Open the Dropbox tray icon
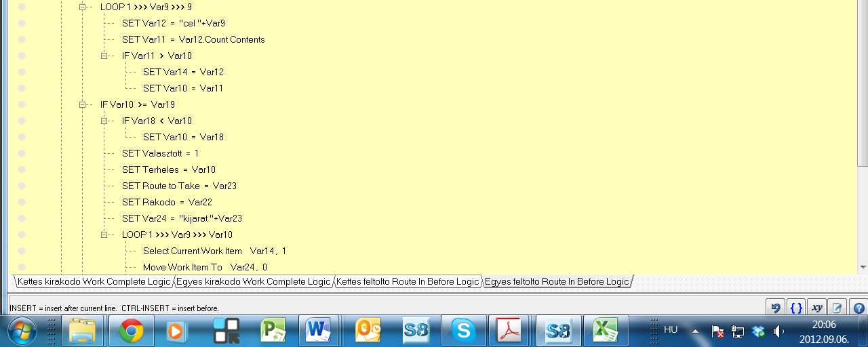Image resolution: width=868 pixels, height=347 pixels. pyautogui.click(x=758, y=331)
